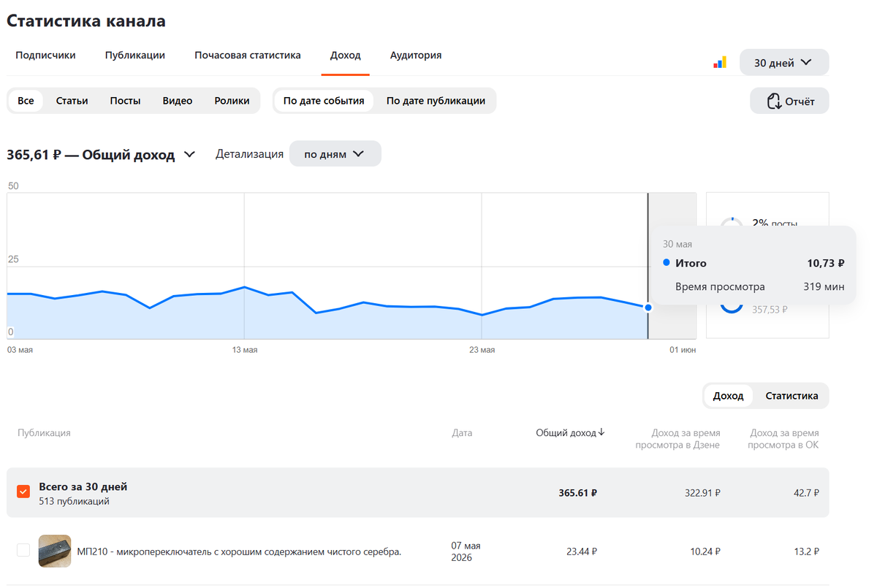Open the МП210 микропереключатель article link
The width and height of the screenshot is (877, 588).
click(240, 551)
